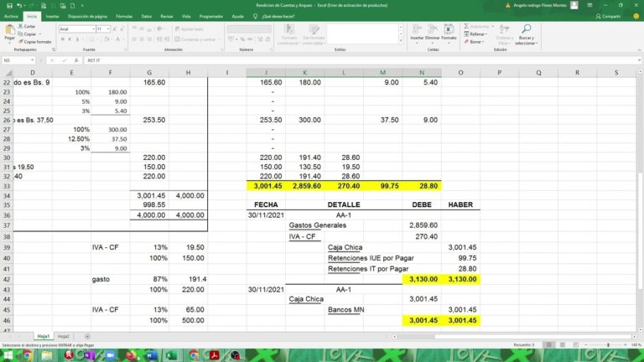Switch to normal view in status bar
644x362 pixels.
click(x=548, y=344)
